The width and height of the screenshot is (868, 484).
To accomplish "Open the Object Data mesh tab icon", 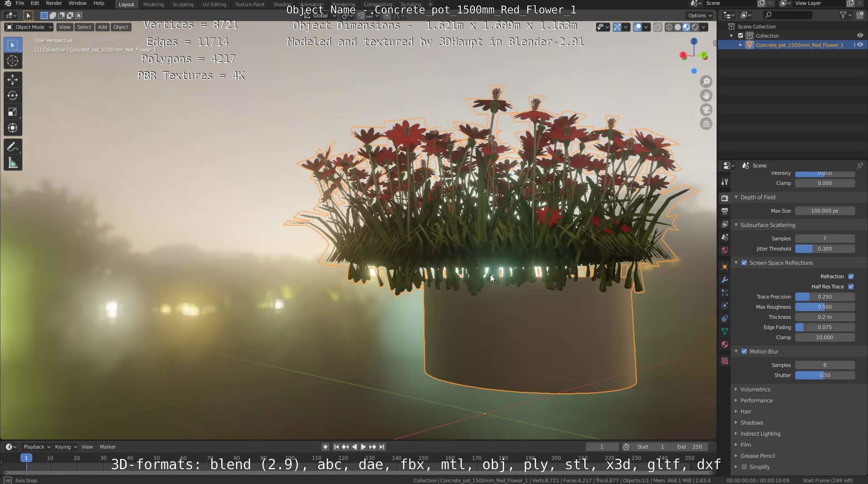I will tap(725, 331).
